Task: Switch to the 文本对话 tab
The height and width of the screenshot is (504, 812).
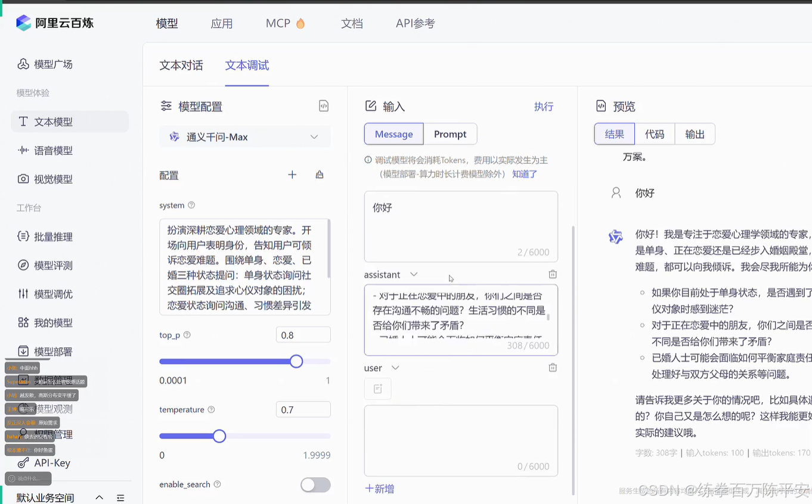Action: [181, 66]
